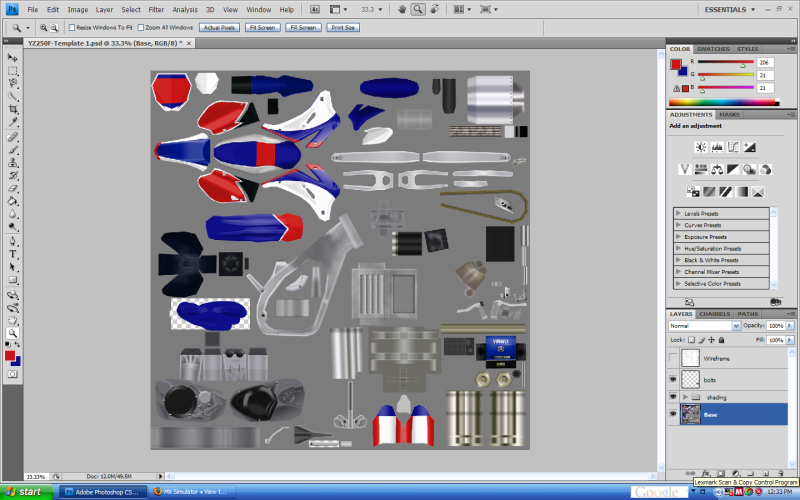Screen dimensions: 800x500
Task: Select the Paint Bucket tool
Action: point(12,201)
